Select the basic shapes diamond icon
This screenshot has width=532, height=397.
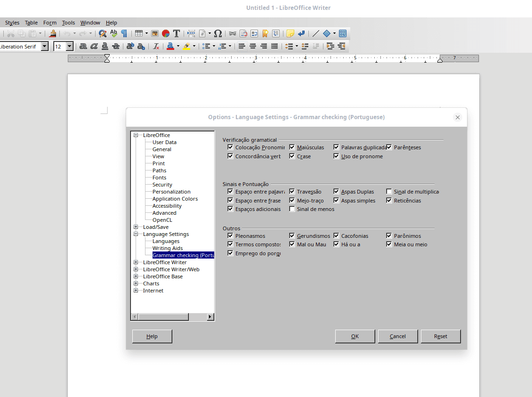click(x=326, y=33)
